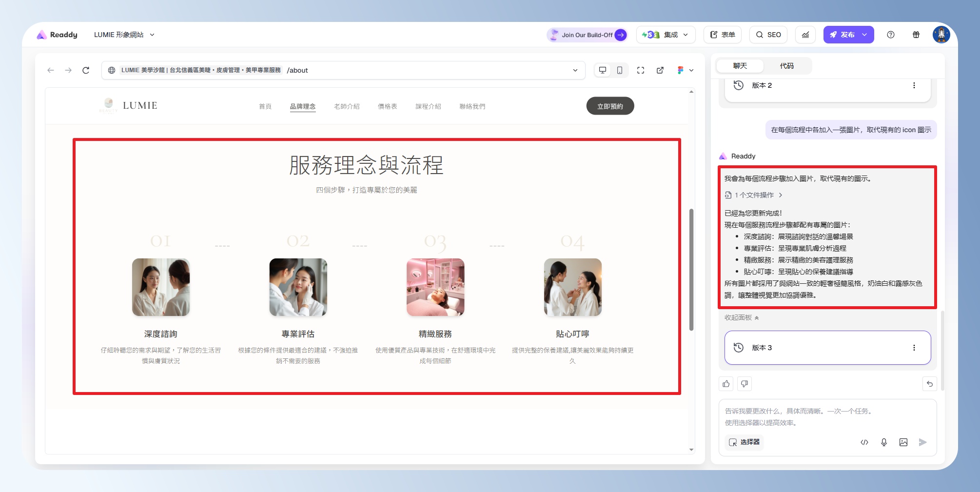The height and width of the screenshot is (492, 980).
Task: Click the microphone voice input icon
Action: [x=884, y=442]
